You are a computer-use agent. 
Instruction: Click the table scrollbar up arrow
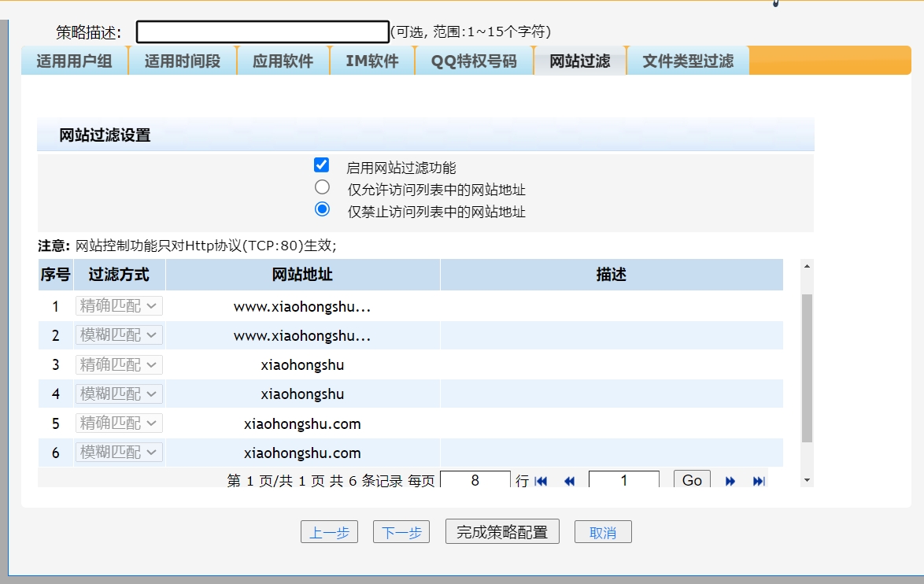[x=807, y=266]
